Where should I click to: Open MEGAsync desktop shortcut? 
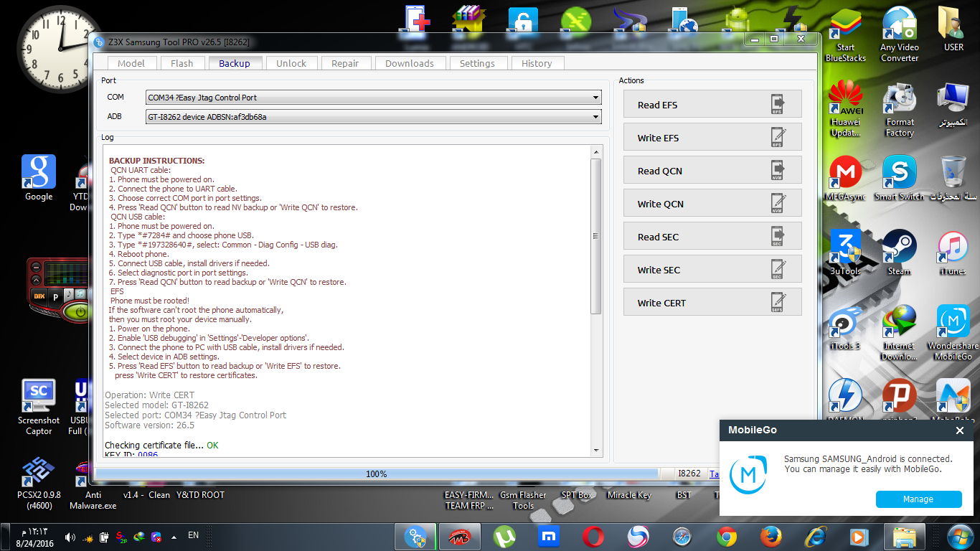846,179
